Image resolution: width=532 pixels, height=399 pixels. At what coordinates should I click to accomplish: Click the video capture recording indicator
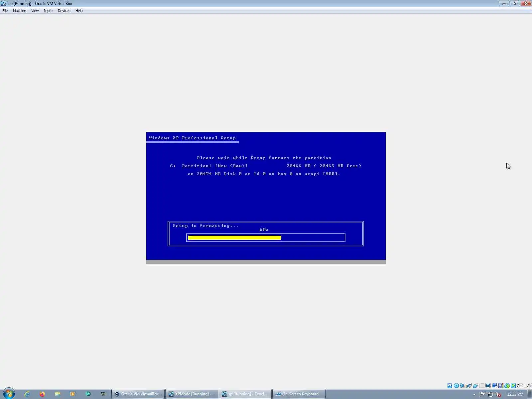(x=494, y=386)
